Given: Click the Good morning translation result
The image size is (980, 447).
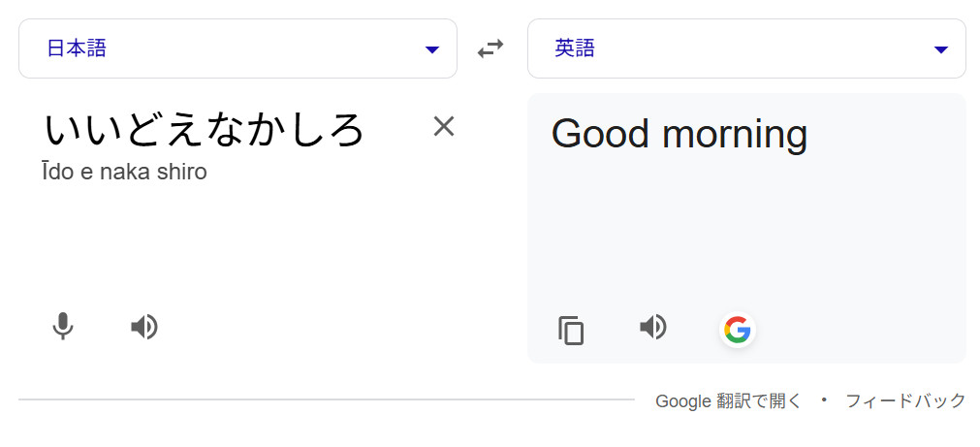Looking at the screenshot, I should pos(679,134).
